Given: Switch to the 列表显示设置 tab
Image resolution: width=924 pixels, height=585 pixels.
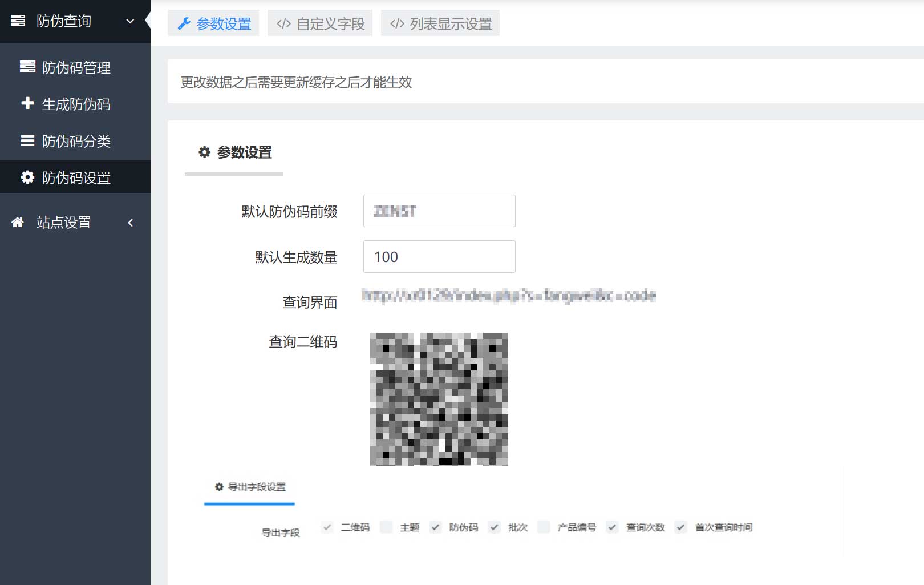Looking at the screenshot, I should coord(440,23).
